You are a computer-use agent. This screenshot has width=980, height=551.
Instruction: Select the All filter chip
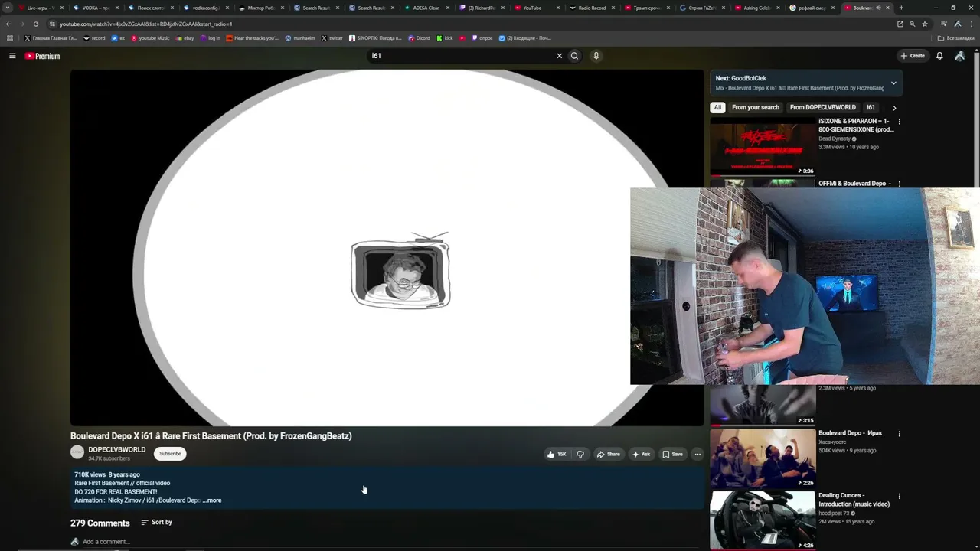tap(717, 108)
